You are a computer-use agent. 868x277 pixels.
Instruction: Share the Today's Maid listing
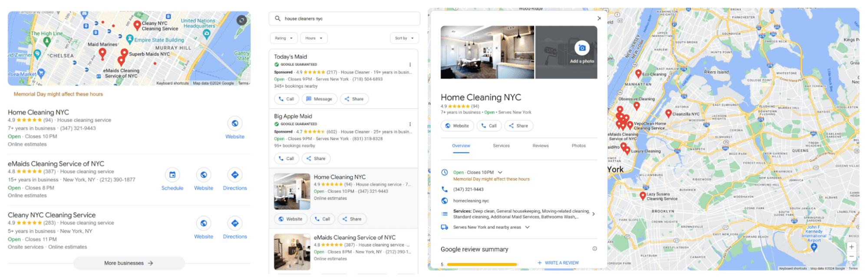click(354, 99)
